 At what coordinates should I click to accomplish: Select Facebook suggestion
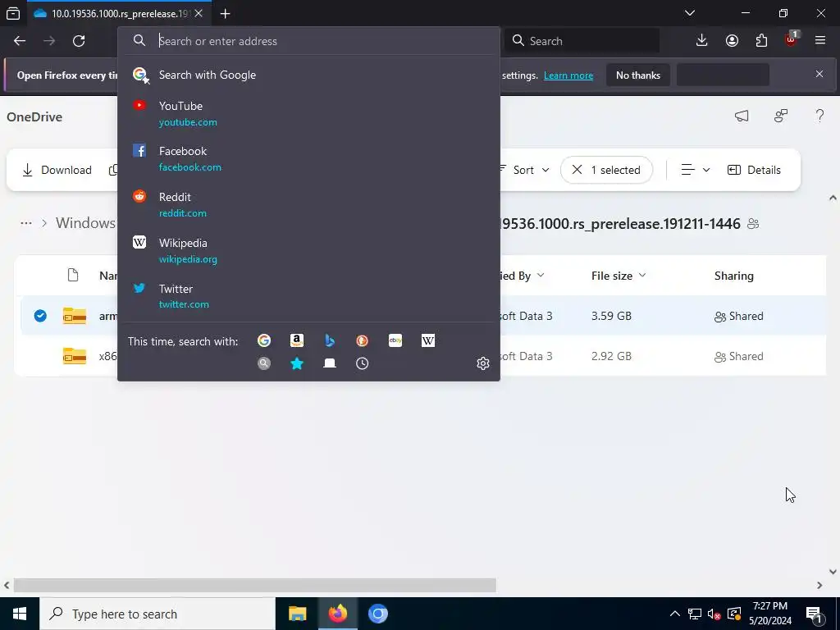point(308,158)
